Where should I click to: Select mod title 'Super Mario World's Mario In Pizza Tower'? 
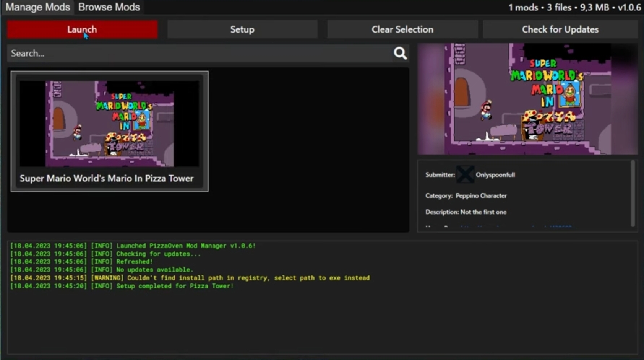(107, 178)
